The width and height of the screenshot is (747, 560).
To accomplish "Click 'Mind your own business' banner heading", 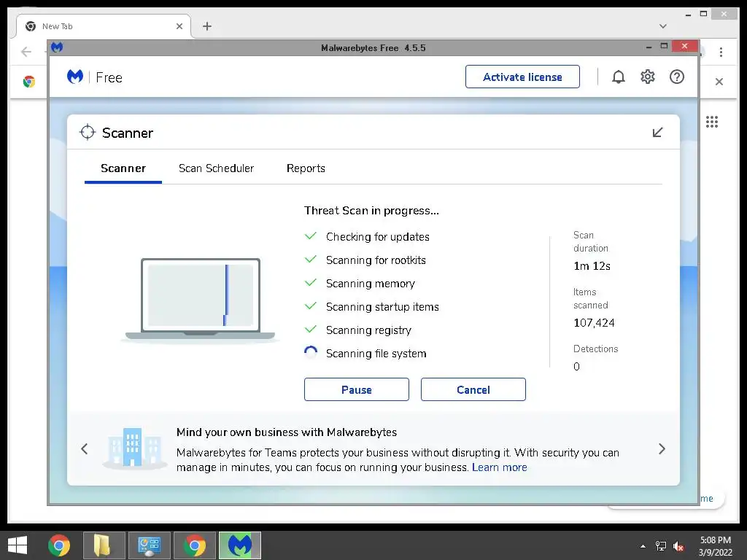I will pyautogui.click(x=286, y=432).
